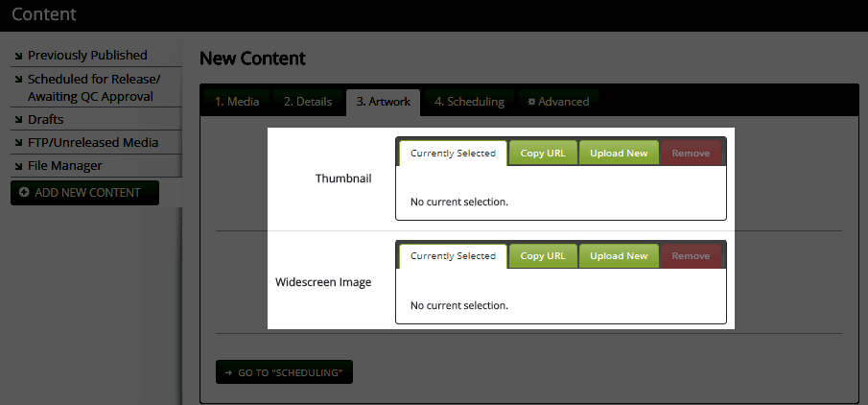Viewport: 868px width, 405px height.
Task: Click the arrow icon beside File Manager
Action: [x=19, y=166]
